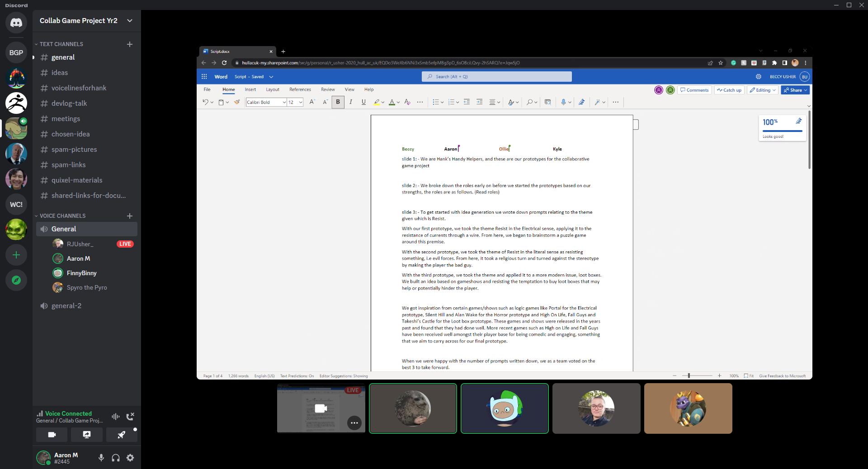
Task: Join the general-2 voice channel
Action: pos(66,306)
